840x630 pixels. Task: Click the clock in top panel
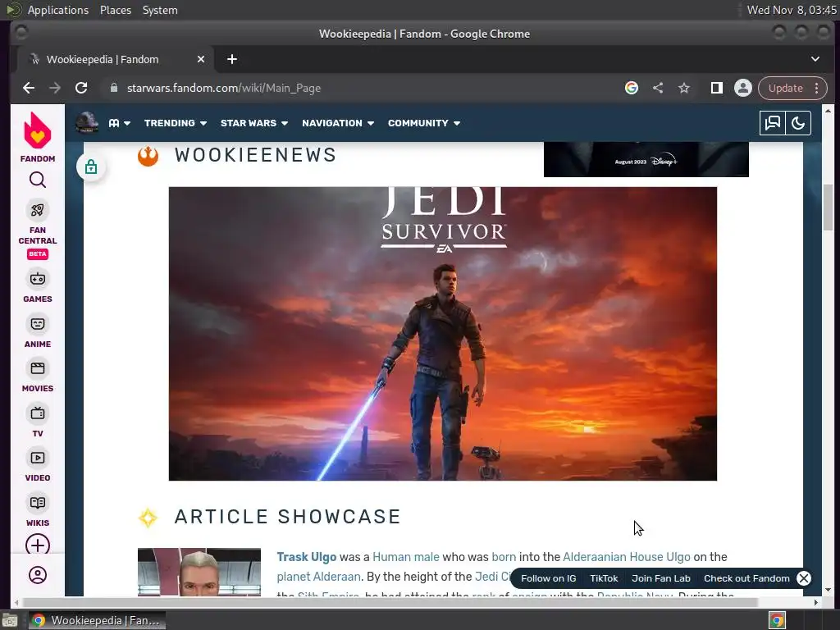click(792, 10)
